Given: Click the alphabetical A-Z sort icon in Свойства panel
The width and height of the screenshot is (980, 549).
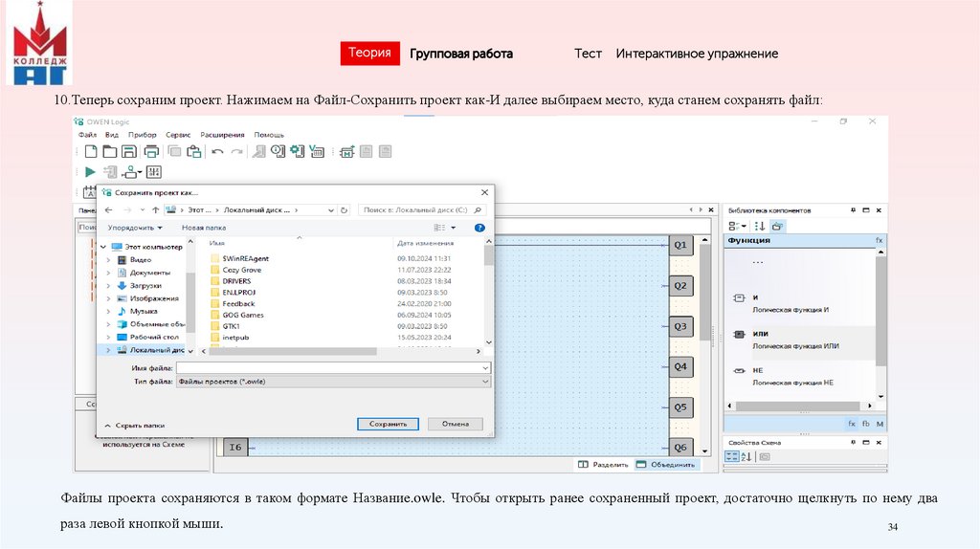Looking at the screenshot, I should pos(746,457).
